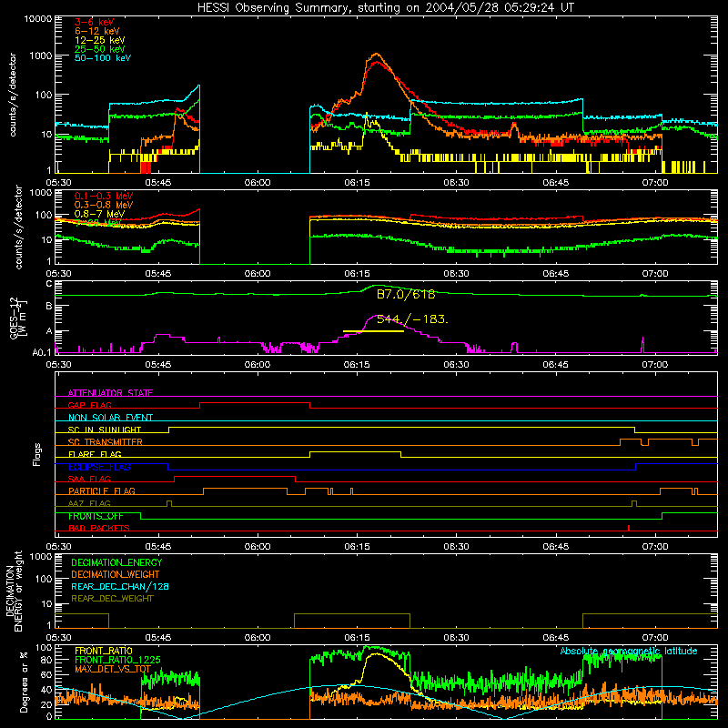This screenshot has width=728, height=728.
Task: Select the PARTICLE_FLAG label
Action: (102, 490)
